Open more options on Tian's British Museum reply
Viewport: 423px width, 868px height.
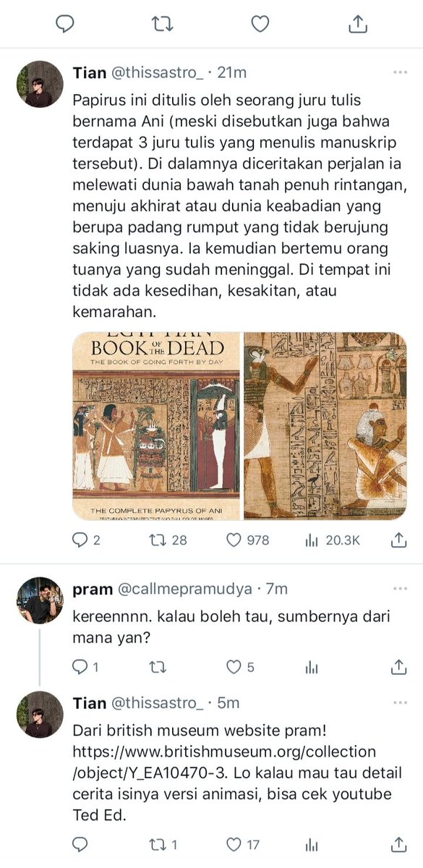click(400, 703)
